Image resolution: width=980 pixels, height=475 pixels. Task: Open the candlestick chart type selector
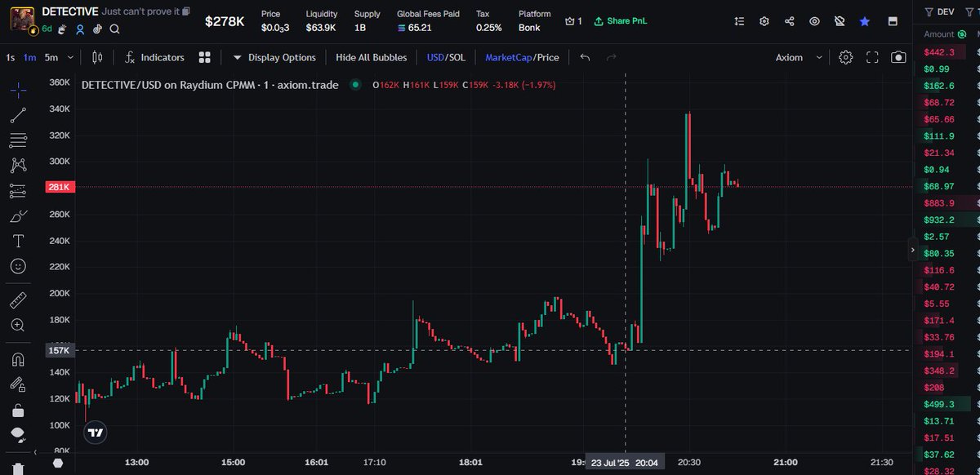(98, 57)
